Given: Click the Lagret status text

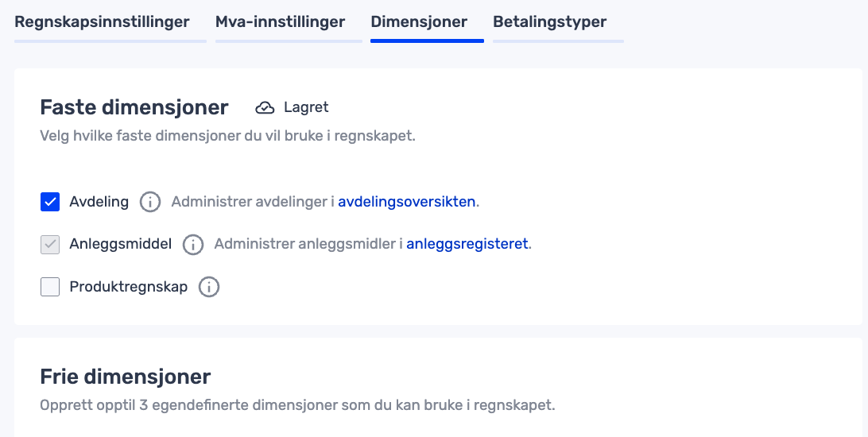Looking at the screenshot, I should (306, 107).
